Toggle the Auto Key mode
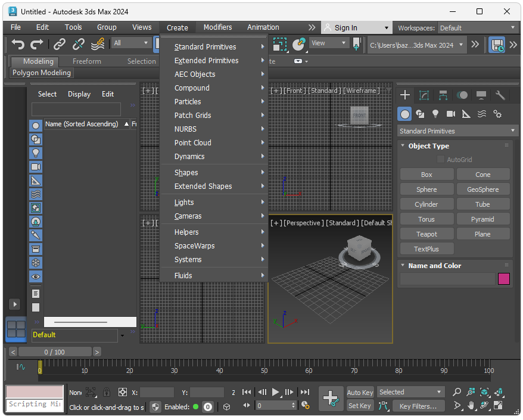 (360, 393)
